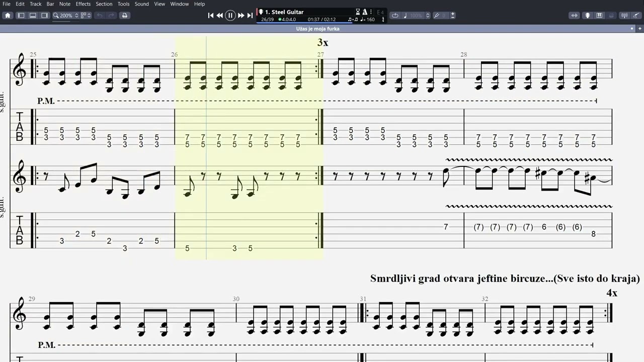
Task: Open metronome and count-in options menu
Action: click(371, 12)
